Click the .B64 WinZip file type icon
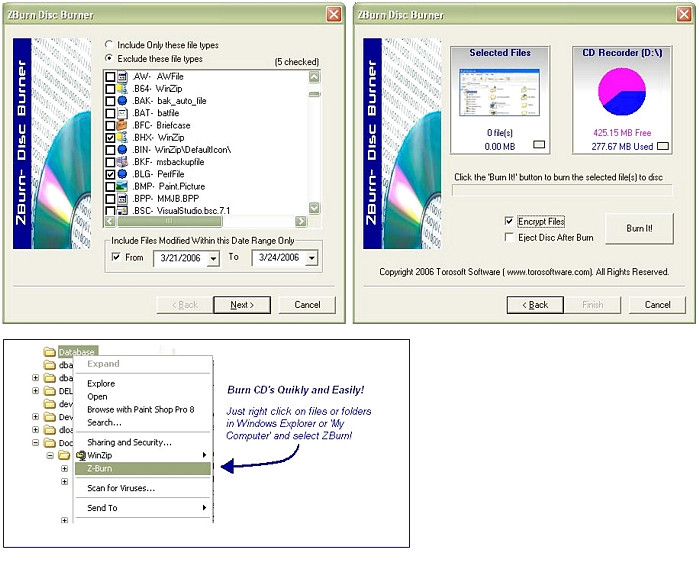Screen dimensions: 700x573 point(122,89)
